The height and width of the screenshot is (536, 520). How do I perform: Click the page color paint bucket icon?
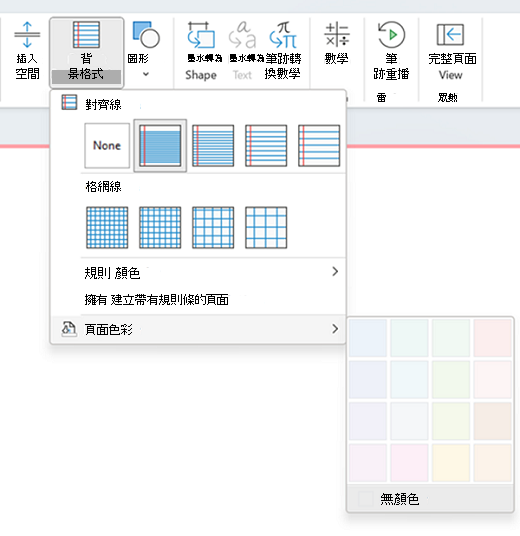coord(69,329)
